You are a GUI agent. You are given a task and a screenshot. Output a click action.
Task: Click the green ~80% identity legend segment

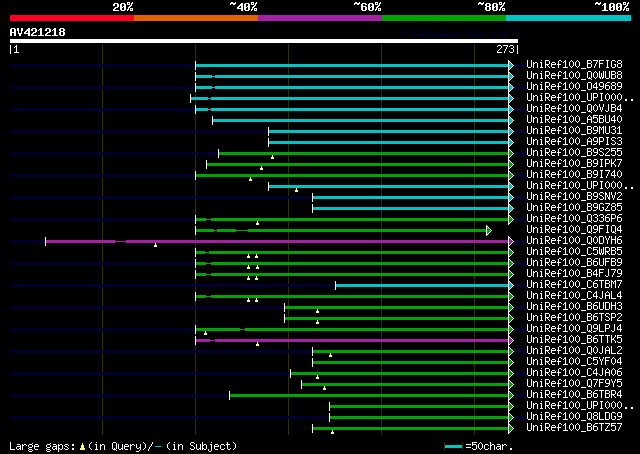pos(444,18)
